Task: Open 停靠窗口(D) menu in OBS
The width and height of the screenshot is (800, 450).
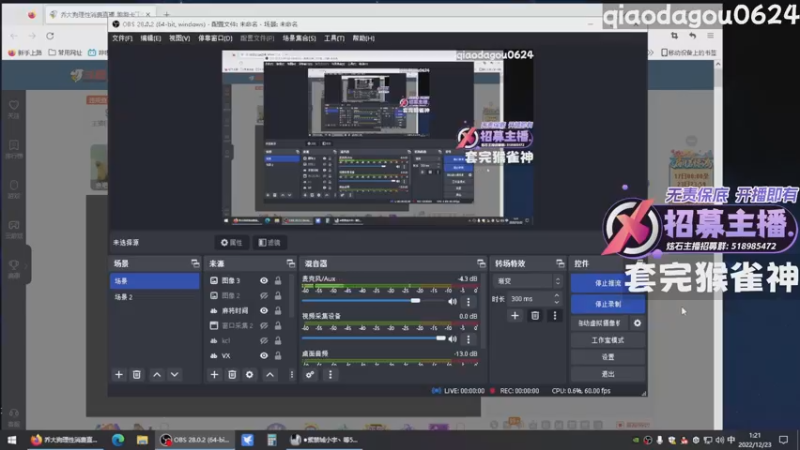Action: coord(215,38)
